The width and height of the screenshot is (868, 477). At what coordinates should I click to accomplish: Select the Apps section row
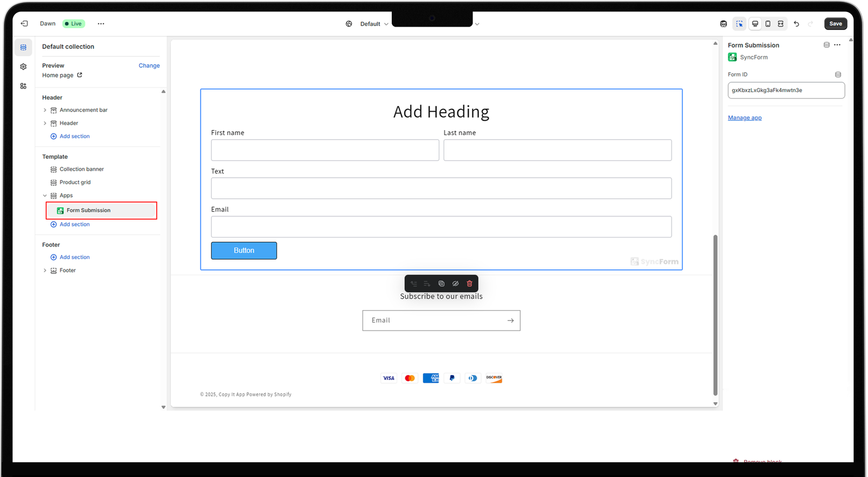pos(66,196)
